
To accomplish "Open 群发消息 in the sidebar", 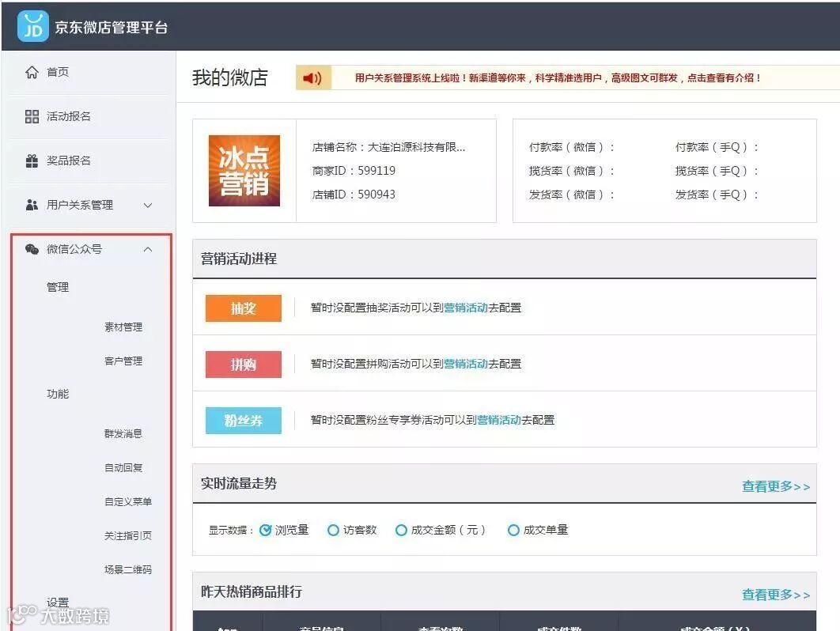I will [x=123, y=434].
